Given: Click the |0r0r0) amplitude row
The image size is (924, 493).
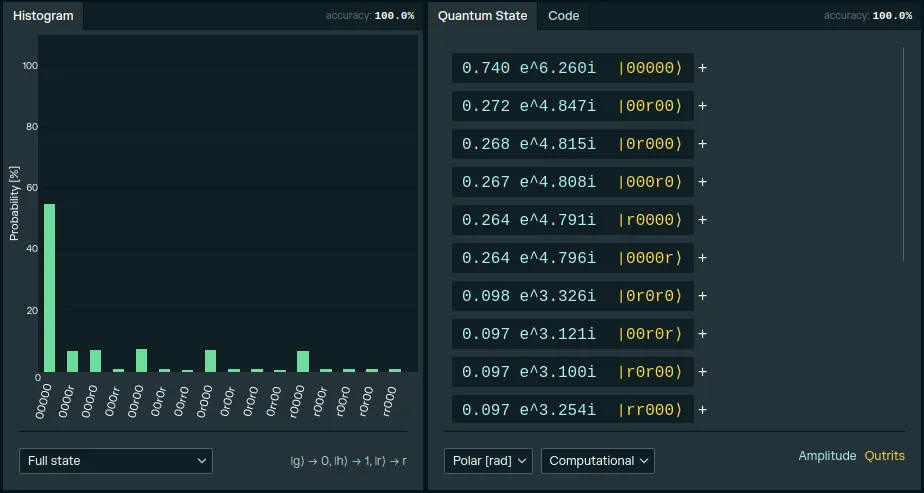Looking at the screenshot, I should click(x=572, y=296).
